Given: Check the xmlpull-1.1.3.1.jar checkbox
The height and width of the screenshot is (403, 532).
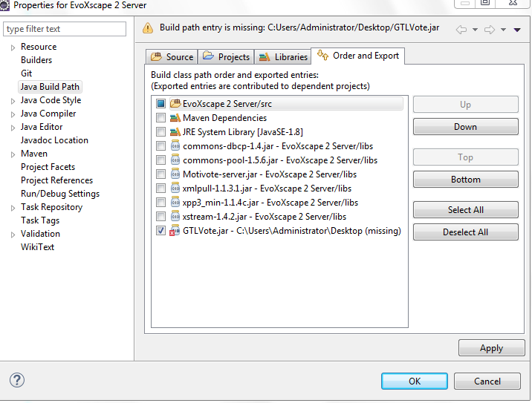Looking at the screenshot, I should pyautogui.click(x=160, y=188).
